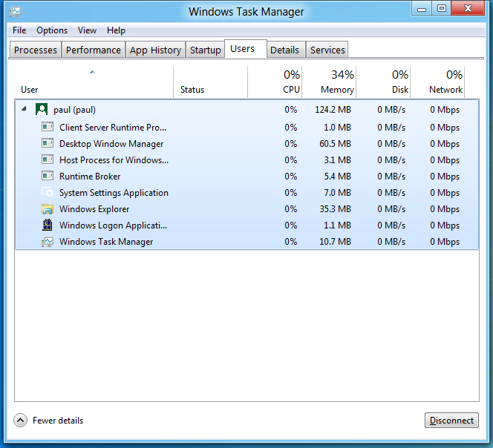Click the Desktop Window Manager process icon

click(48, 143)
